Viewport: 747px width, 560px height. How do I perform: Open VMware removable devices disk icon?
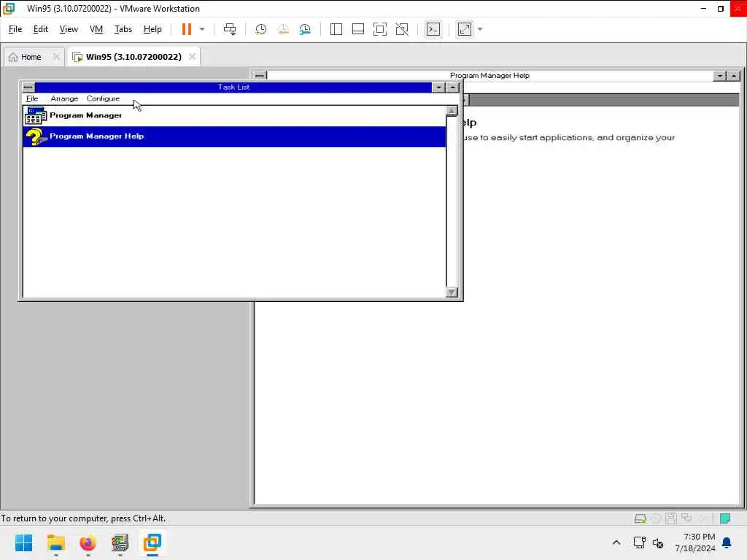[x=640, y=518]
